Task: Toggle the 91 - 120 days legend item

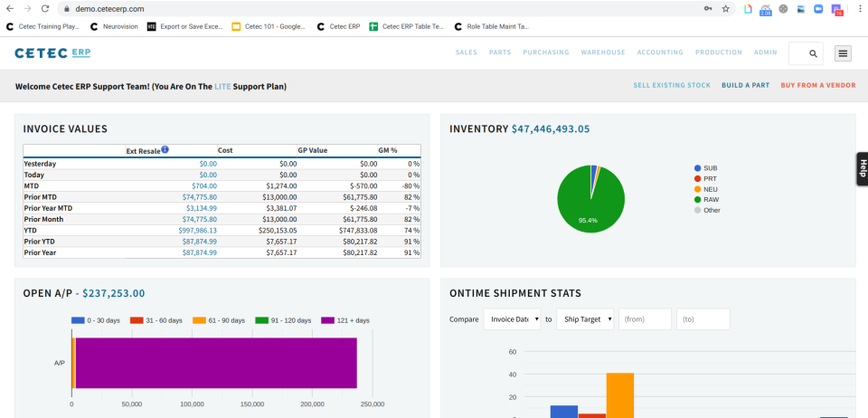Action: coord(283,320)
